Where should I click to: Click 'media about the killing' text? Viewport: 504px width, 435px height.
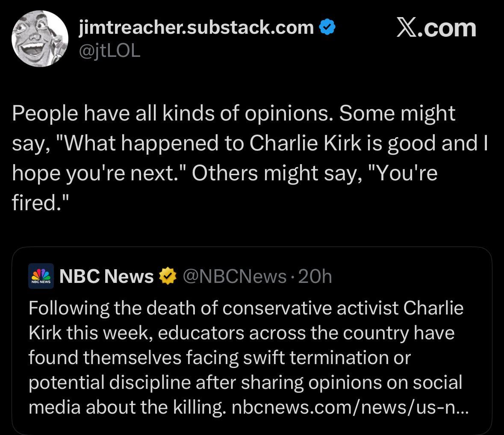click(127, 407)
